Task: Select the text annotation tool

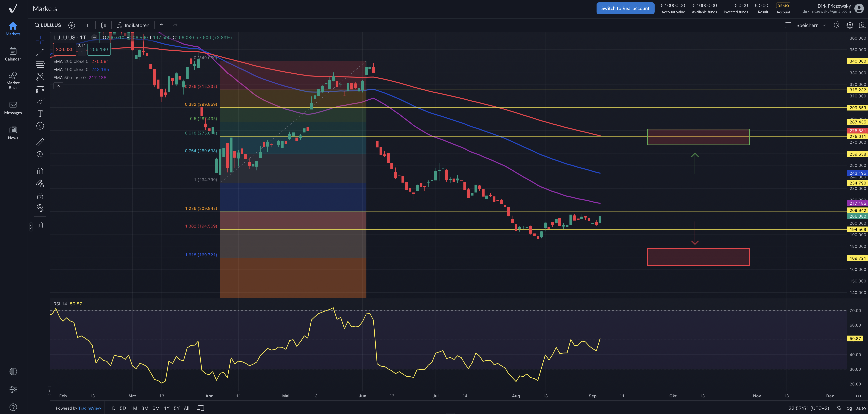Action: point(40,114)
